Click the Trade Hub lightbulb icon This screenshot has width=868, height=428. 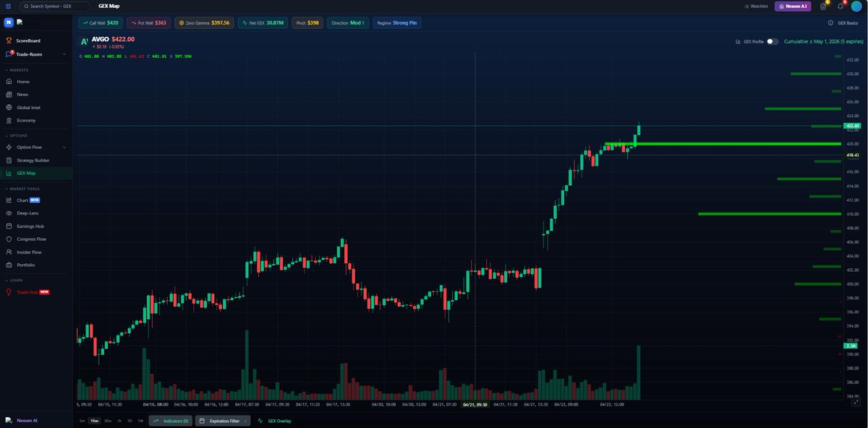[9, 292]
